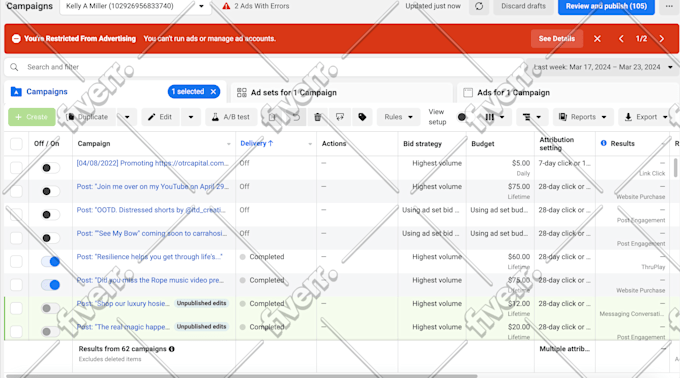
Task: Open the breakdown icon dropdown
Action: pos(532,117)
